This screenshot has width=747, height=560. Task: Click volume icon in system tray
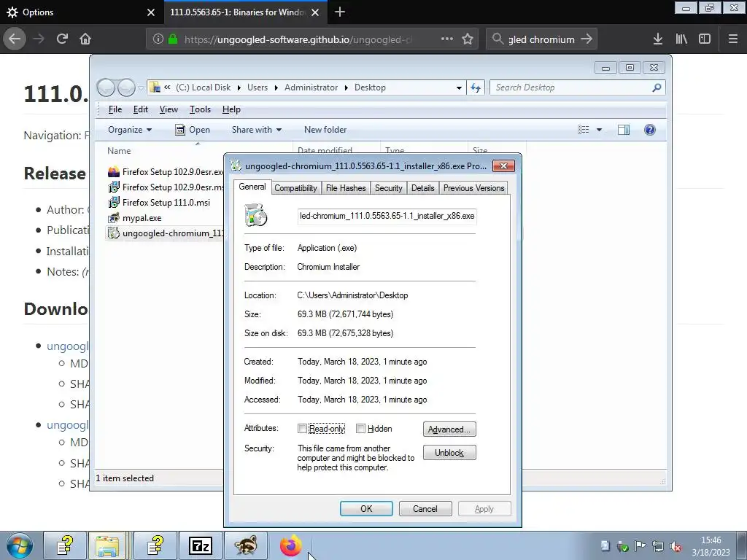tap(675, 546)
